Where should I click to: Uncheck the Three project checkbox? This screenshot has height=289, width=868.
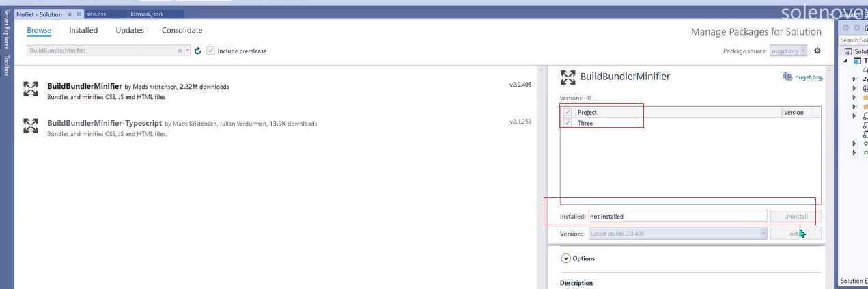(x=568, y=123)
